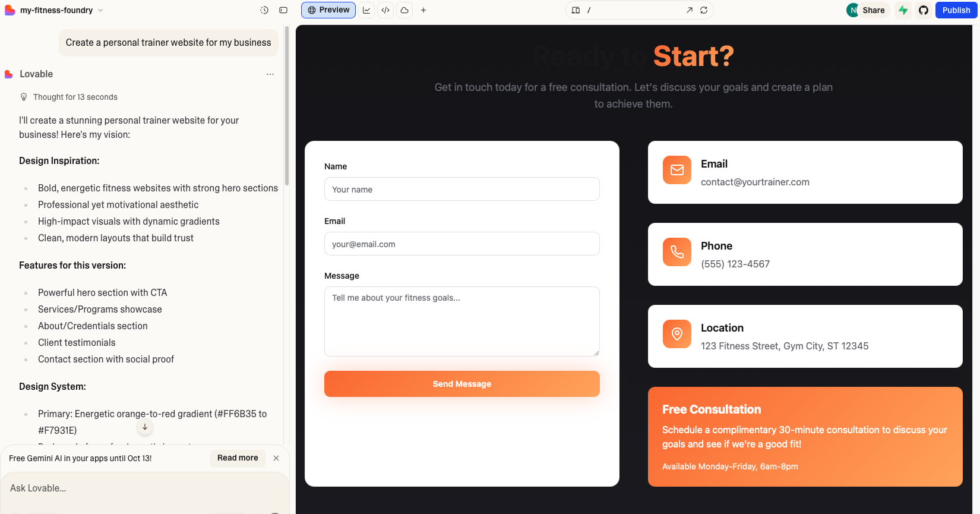Viewport: 980px width, 514px height.
Task: Dismiss the Free Gemini AI banner
Action: coord(276,458)
